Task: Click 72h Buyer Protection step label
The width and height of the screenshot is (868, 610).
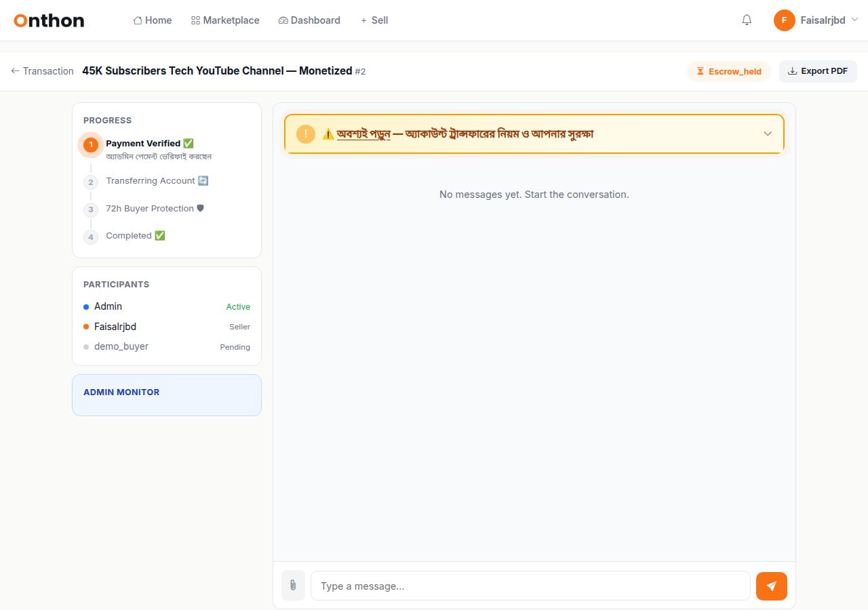Action: [x=155, y=208]
